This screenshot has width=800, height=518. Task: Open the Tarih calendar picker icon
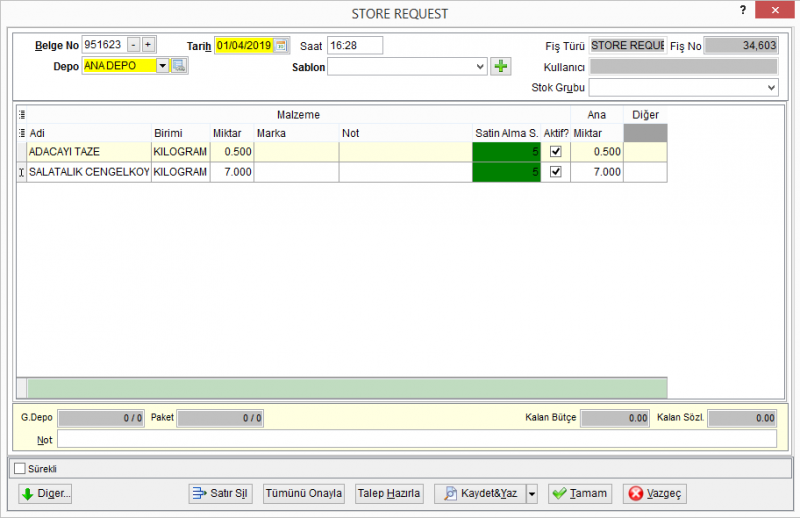281,45
